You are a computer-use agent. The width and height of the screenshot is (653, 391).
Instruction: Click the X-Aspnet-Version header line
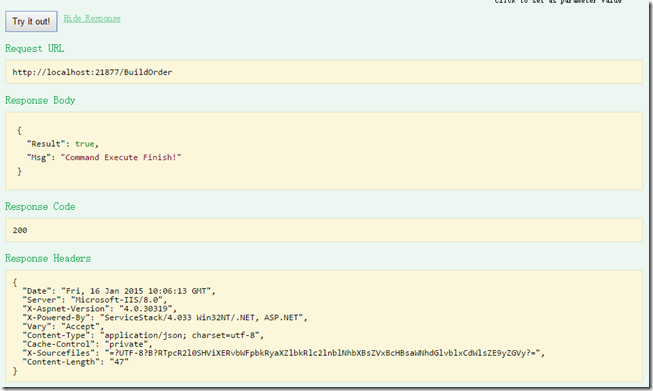click(100, 309)
